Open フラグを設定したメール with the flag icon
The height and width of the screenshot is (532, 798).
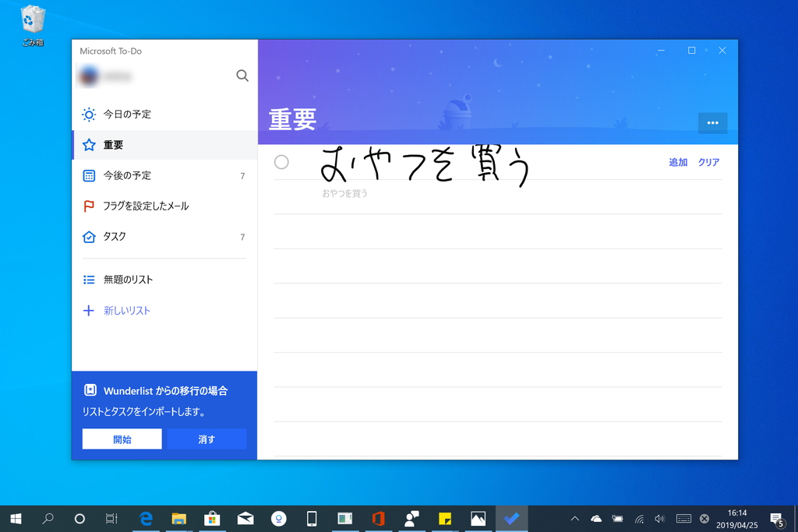[88, 206]
